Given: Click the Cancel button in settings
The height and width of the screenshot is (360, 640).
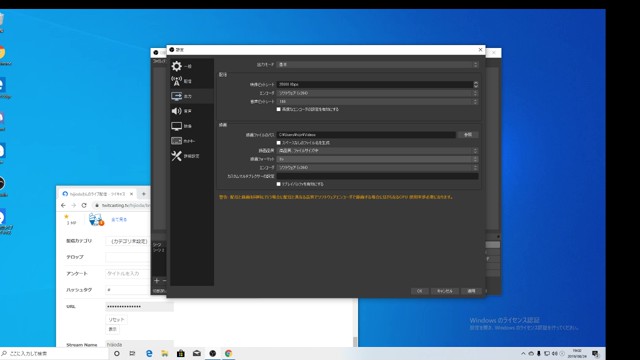Looking at the screenshot, I should point(444,291).
